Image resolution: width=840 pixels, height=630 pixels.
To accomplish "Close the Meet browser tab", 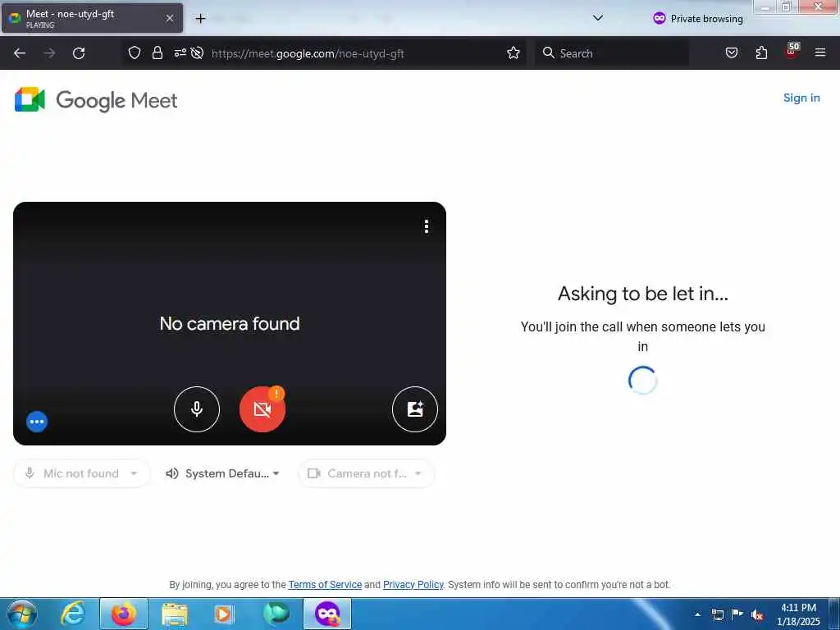I will point(170,18).
